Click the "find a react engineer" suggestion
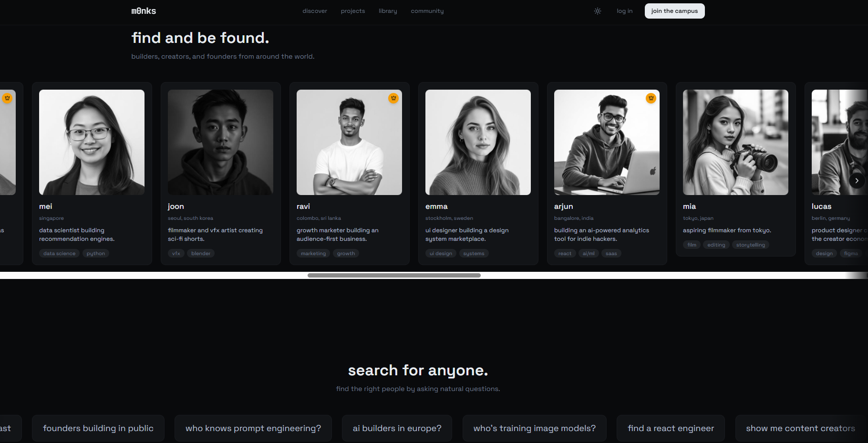 (x=671, y=428)
